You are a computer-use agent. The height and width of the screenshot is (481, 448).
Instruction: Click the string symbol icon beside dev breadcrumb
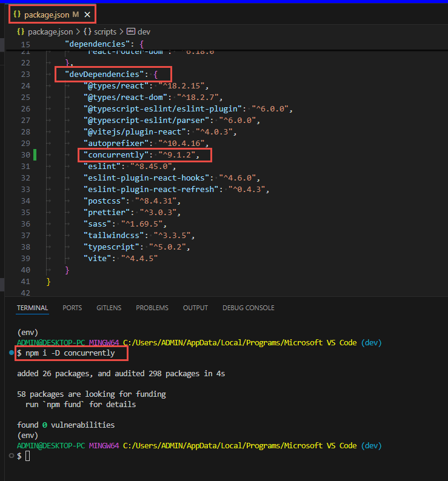point(130,32)
